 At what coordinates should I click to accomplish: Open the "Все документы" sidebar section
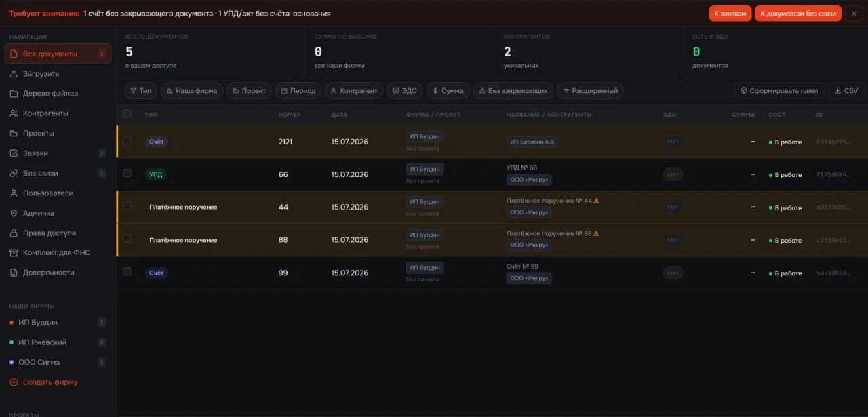click(x=58, y=54)
